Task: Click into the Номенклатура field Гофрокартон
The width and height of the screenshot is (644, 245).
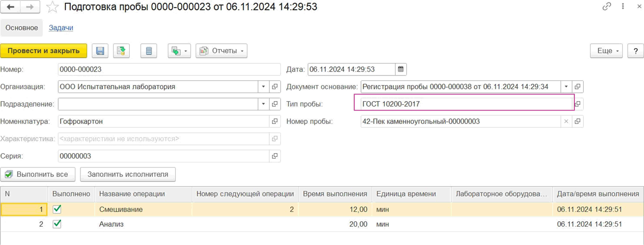Action: [x=164, y=121]
